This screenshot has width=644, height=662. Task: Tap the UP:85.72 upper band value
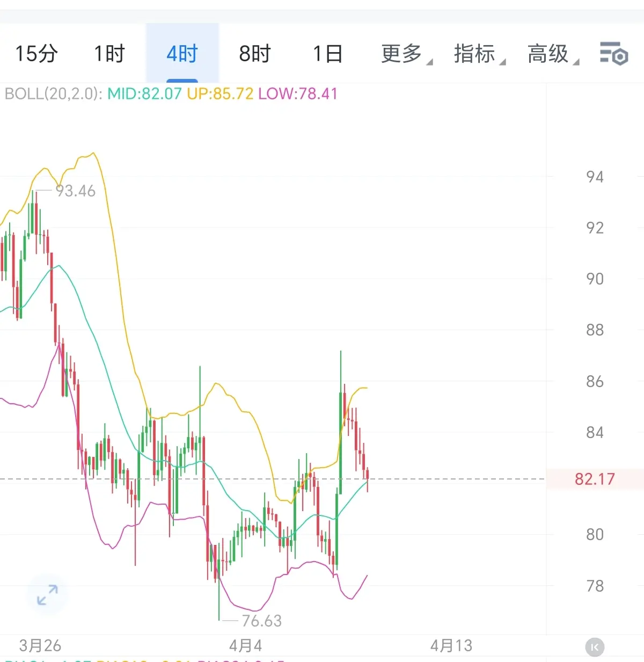[x=220, y=94]
